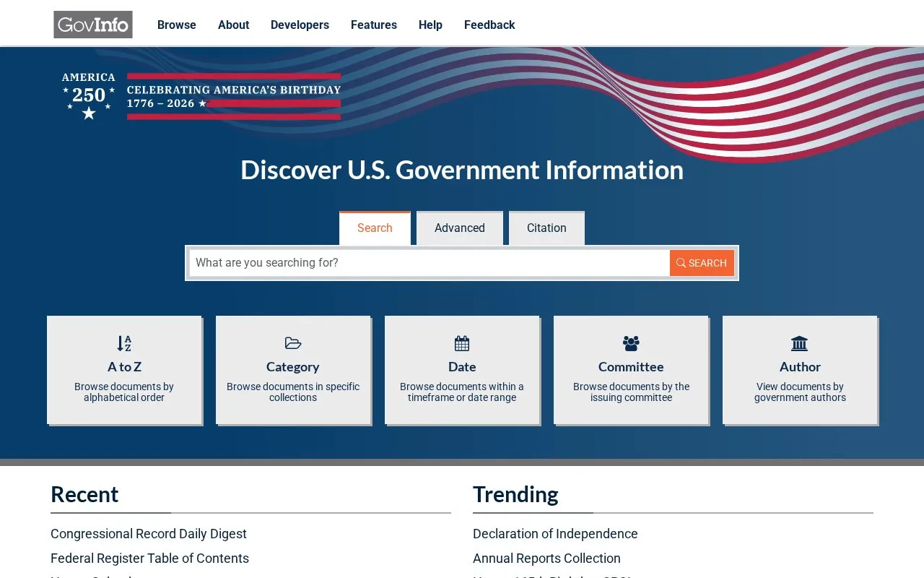Click the Committee people icon
The height and width of the screenshot is (578, 924).
631,343
